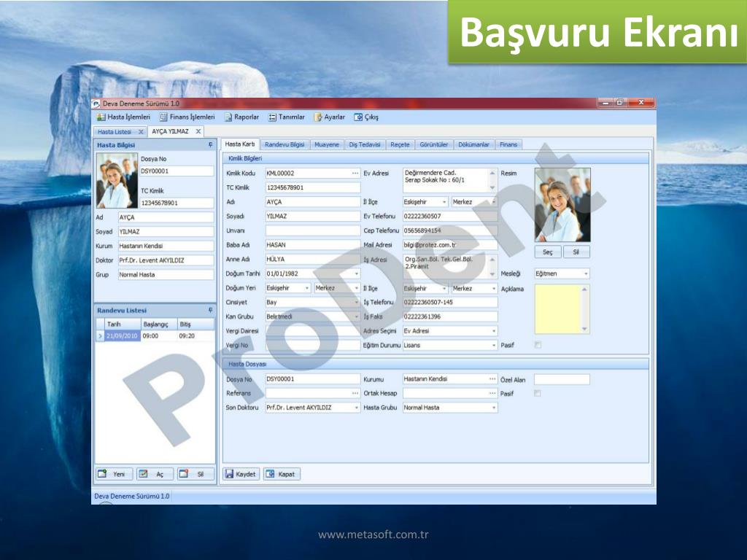This screenshot has height=560, width=747.
Task: Open the Kan Grubu dropdown
Action: (356, 316)
